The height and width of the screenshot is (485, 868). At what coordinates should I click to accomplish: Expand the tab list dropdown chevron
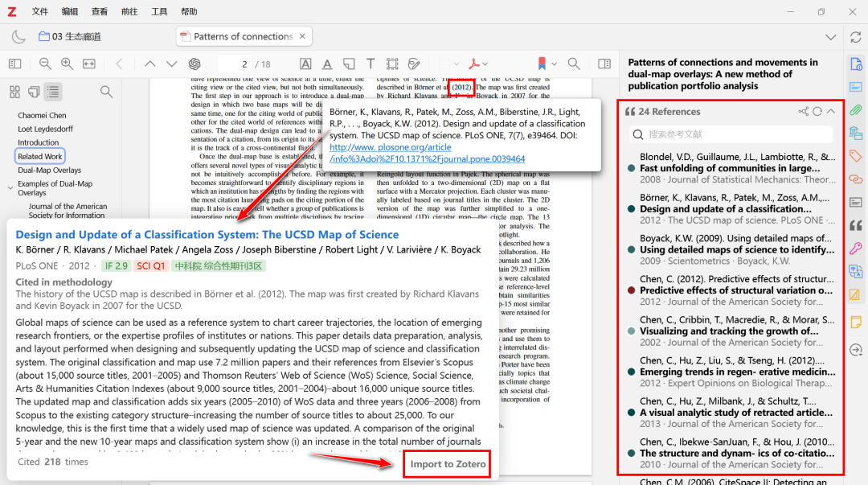(x=830, y=37)
